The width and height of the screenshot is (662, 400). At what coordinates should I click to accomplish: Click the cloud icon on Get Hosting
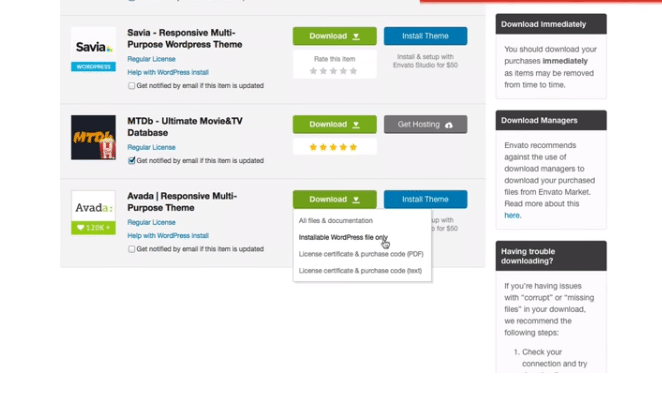[x=449, y=125]
